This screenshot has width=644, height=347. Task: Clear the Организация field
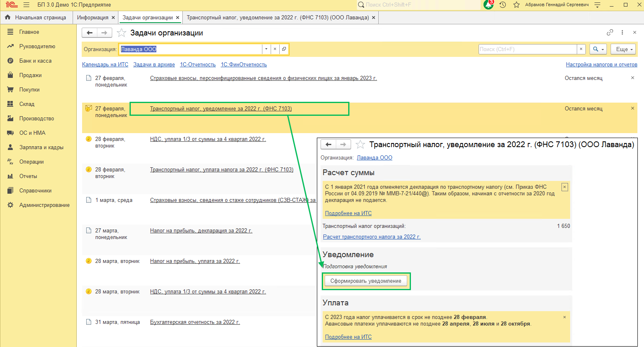[x=275, y=49]
